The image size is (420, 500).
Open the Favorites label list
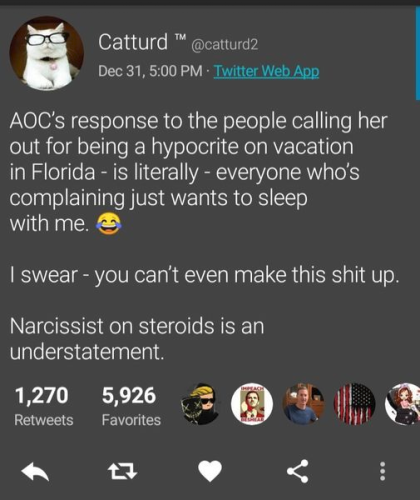(x=131, y=420)
